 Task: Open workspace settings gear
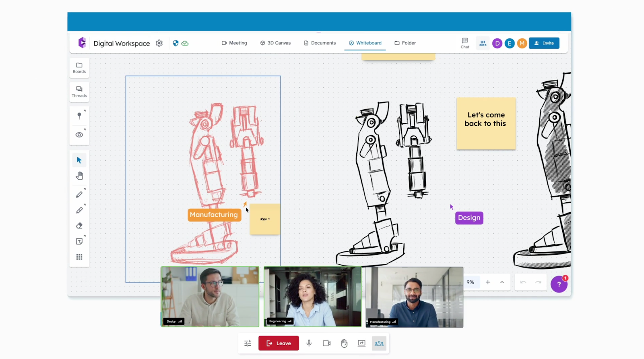[x=159, y=43]
